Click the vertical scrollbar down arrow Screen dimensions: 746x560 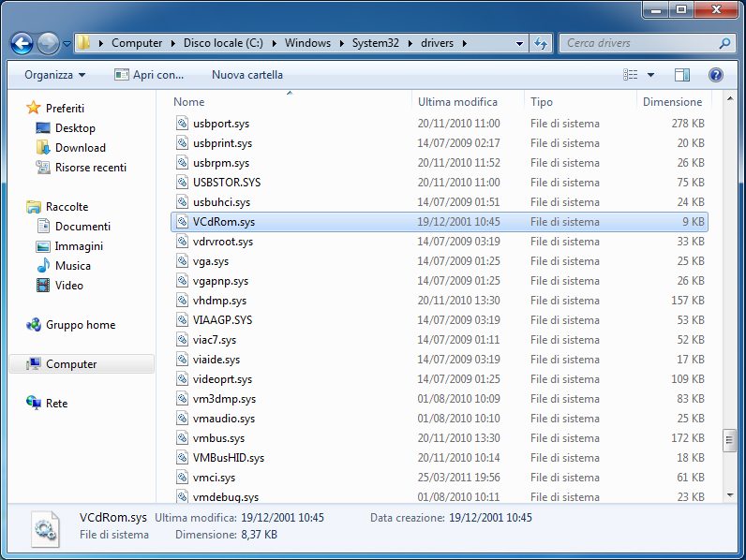tap(730, 494)
